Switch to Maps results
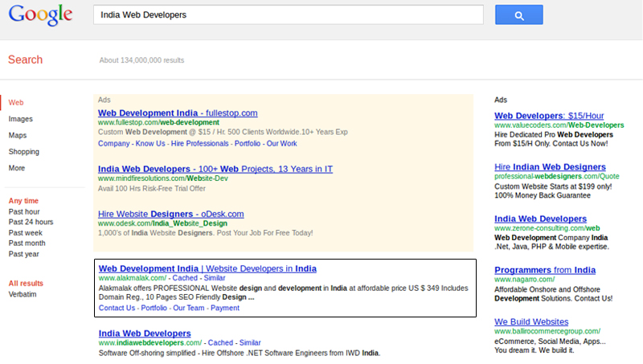 tap(18, 135)
